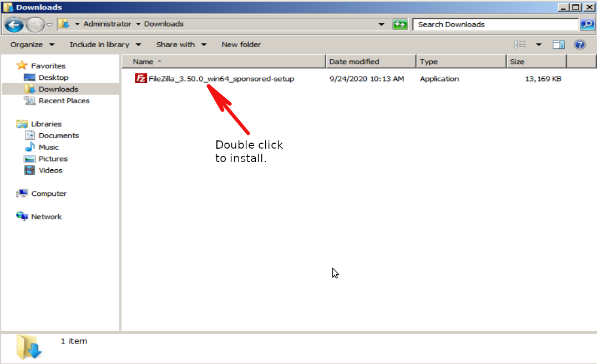Viewport: 597px width, 364px height.
Task: Click the Downloads folder icon in sidebar
Action: pos(29,89)
